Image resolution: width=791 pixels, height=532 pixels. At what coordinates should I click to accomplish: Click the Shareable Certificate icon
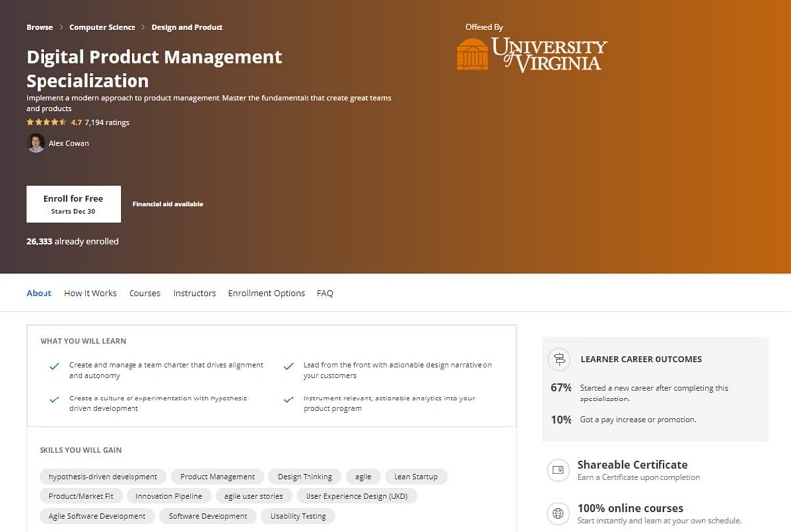click(558, 470)
